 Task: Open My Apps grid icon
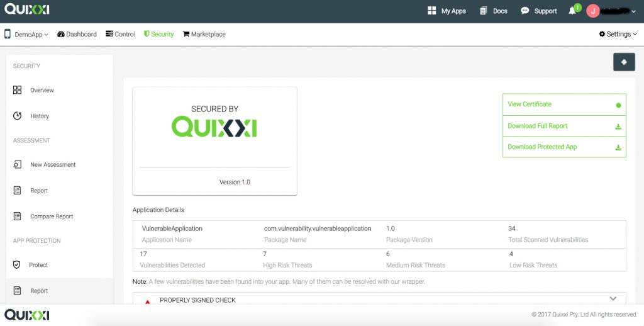coord(431,11)
